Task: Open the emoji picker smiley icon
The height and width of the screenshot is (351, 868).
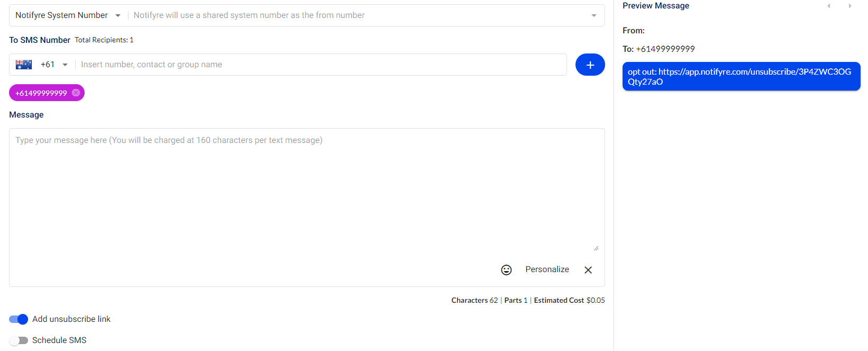Action: click(506, 270)
